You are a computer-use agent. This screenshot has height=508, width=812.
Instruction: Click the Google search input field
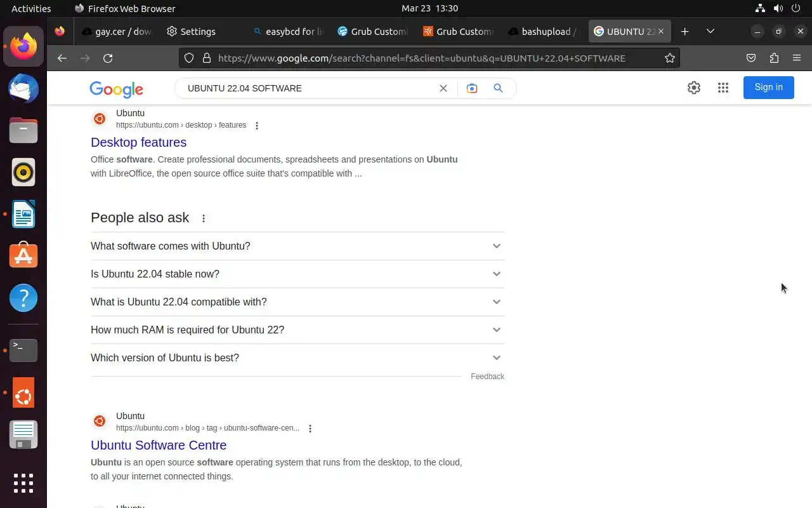[308, 88]
